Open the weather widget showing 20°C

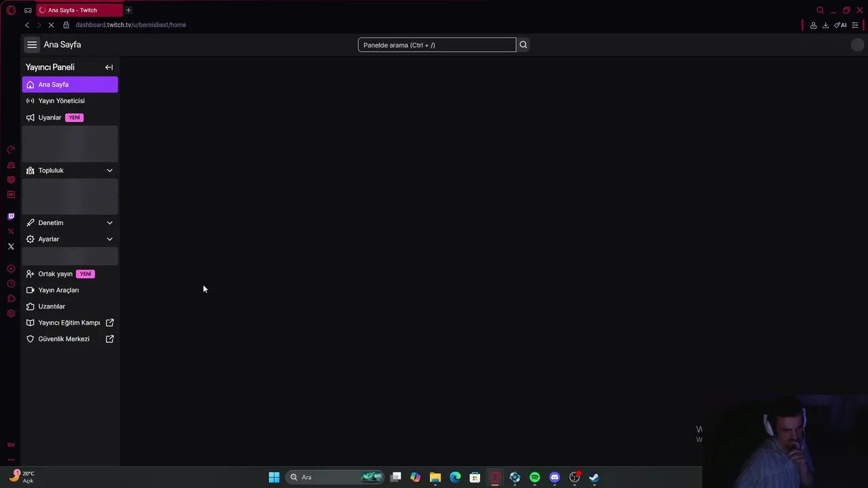pyautogui.click(x=22, y=477)
